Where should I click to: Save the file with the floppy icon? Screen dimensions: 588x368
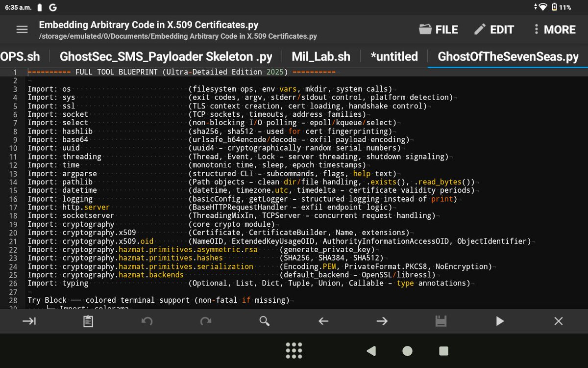point(441,321)
